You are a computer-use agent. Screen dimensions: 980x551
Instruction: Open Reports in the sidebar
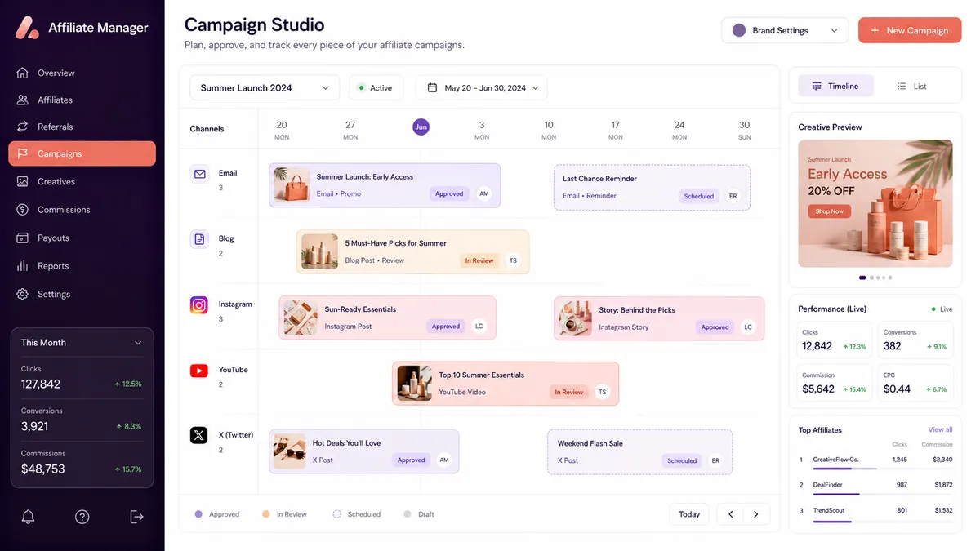[82, 266]
